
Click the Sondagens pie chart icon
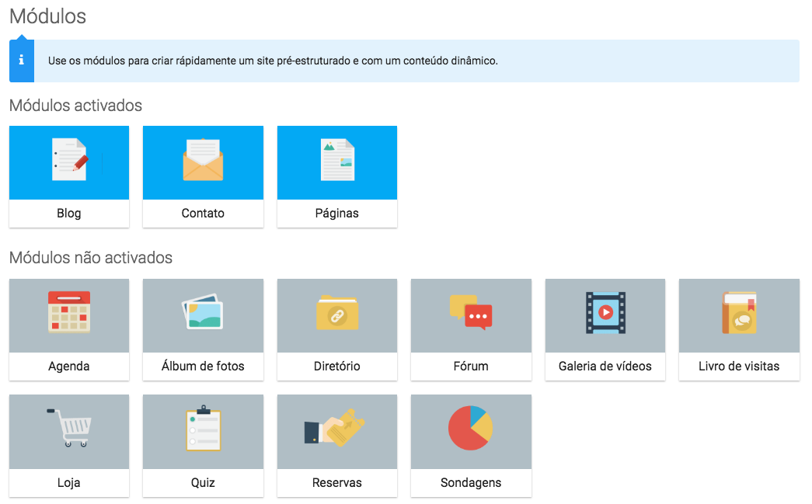[470, 428]
